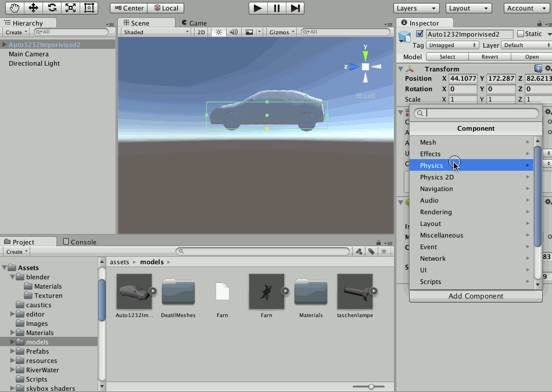This screenshot has width=552, height=392.
Task: Toggle Local handle rotation
Action: [166, 8]
